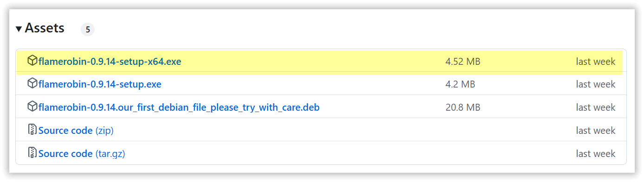Click the assets count badge showing 5
Viewport: 644px width, 182px height.
pyautogui.click(x=88, y=29)
